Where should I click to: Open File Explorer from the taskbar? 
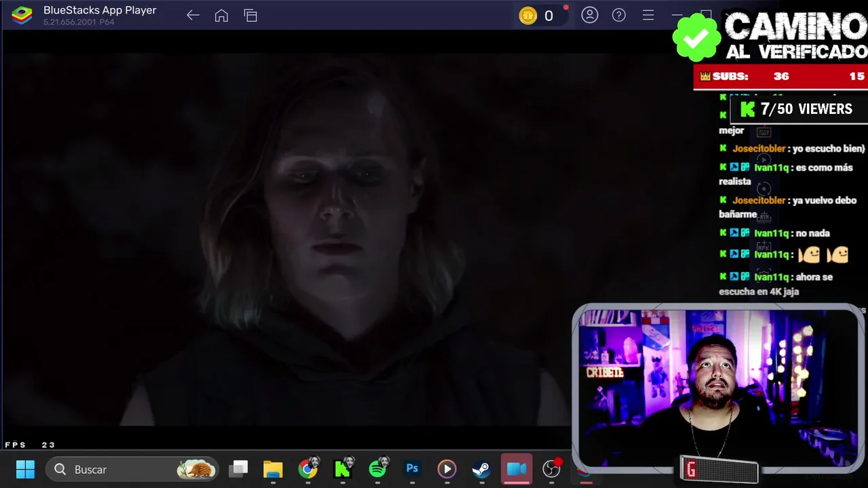click(273, 469)
